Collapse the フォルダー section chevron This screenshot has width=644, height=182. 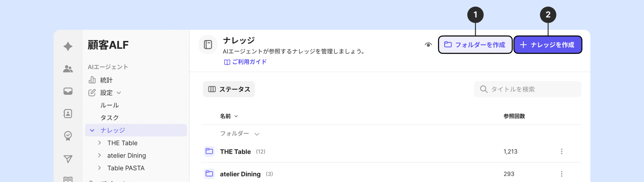point(257,134)
